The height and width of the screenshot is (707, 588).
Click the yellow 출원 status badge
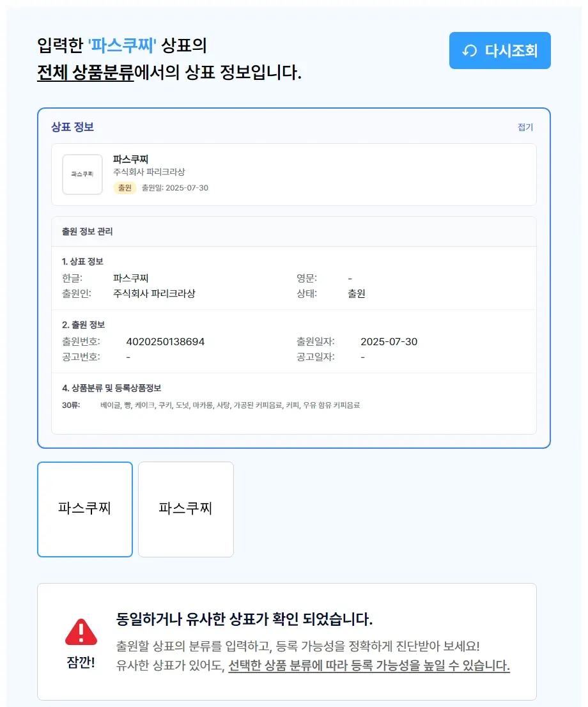(x=125, y=187)
